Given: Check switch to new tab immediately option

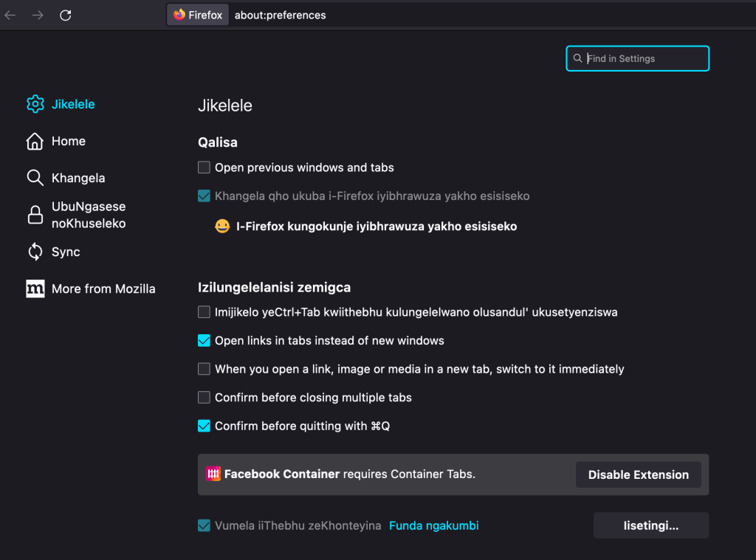Looking at the screenshot, I should click(x=205, y=369).
